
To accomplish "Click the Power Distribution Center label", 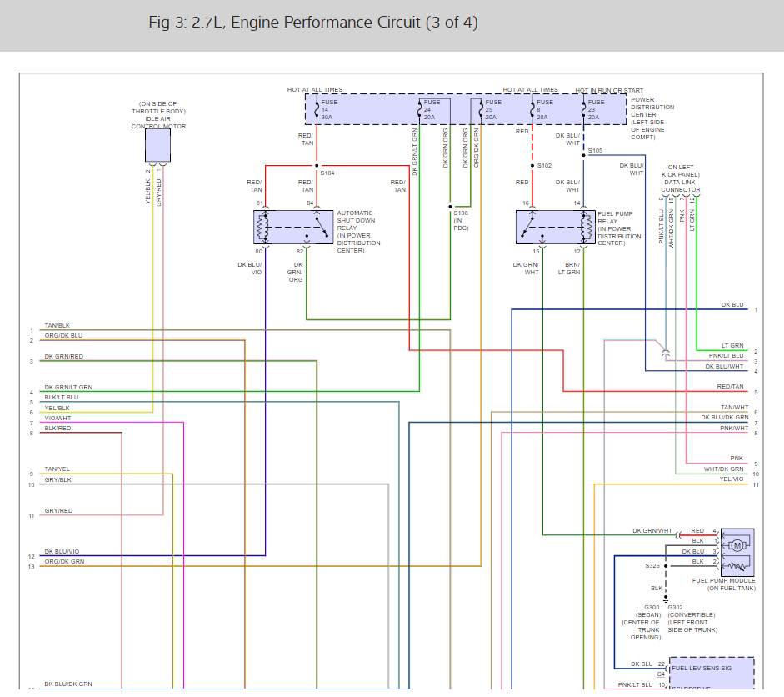I will (x=652, y=118).
